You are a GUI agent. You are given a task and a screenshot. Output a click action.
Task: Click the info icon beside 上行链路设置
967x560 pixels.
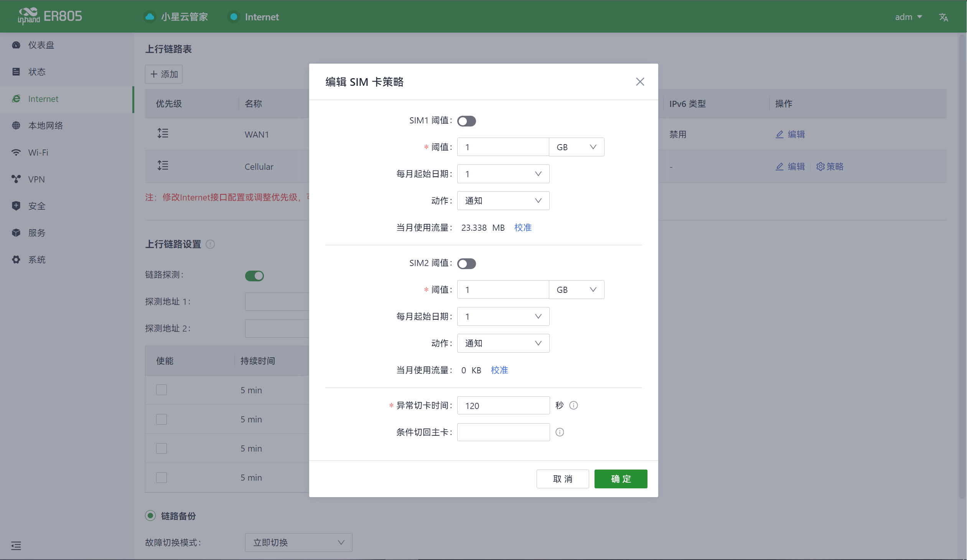[x=210, y=244]
